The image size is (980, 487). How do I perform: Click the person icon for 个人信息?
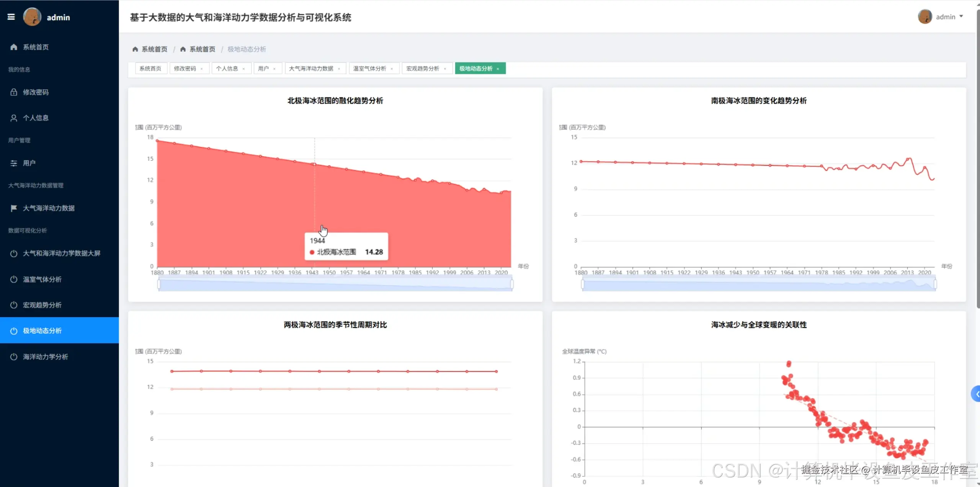[14, 118]
